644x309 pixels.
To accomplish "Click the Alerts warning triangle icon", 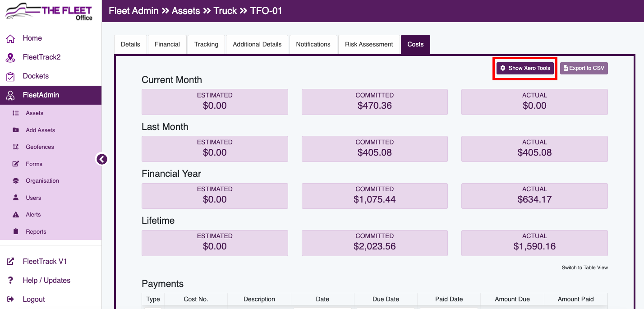I will click(x=16, y=215).
